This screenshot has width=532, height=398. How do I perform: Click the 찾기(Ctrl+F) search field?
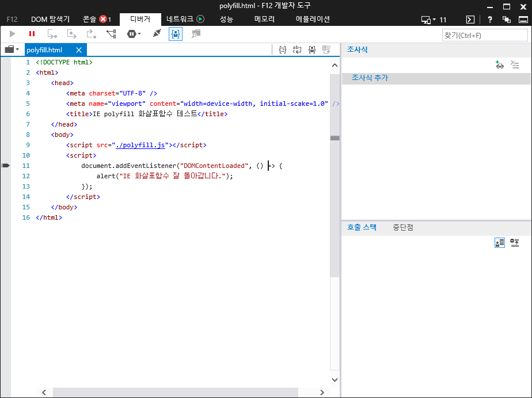coord(485,35)
